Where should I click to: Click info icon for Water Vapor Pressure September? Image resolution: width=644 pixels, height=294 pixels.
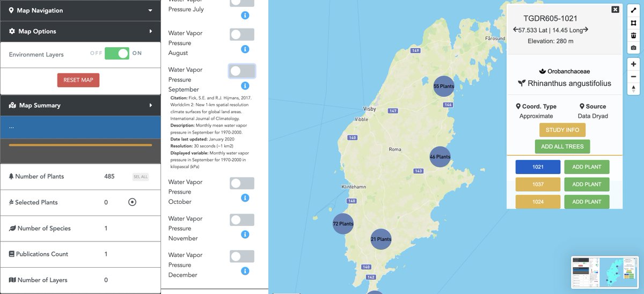pos(245,85)
